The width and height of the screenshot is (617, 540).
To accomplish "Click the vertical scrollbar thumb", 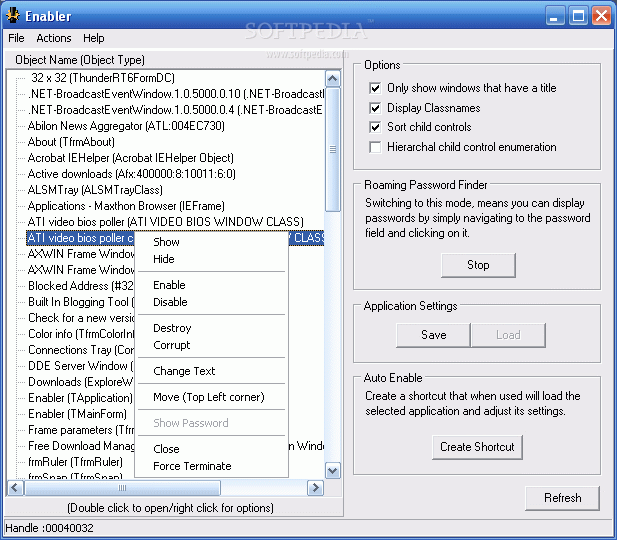I will 333,150.
